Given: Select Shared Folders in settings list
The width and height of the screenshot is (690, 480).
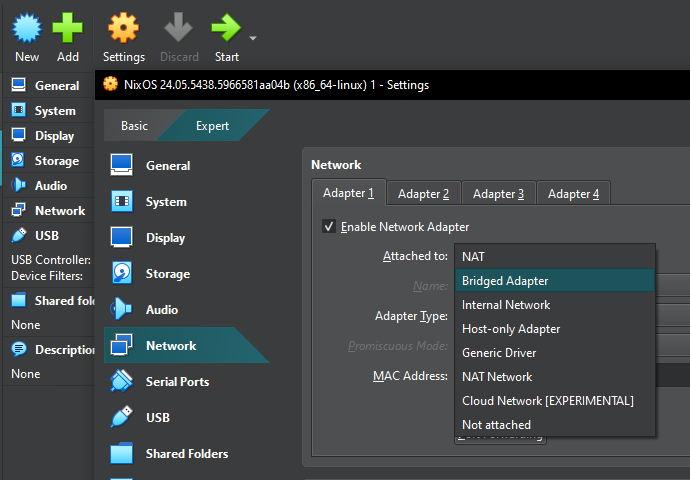Looking at the screenshot, I should [187, 454].
